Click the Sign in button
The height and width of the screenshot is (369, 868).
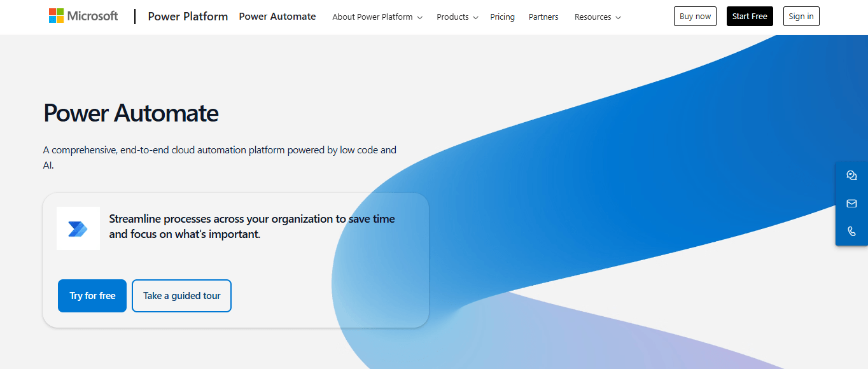pos(801,17)
